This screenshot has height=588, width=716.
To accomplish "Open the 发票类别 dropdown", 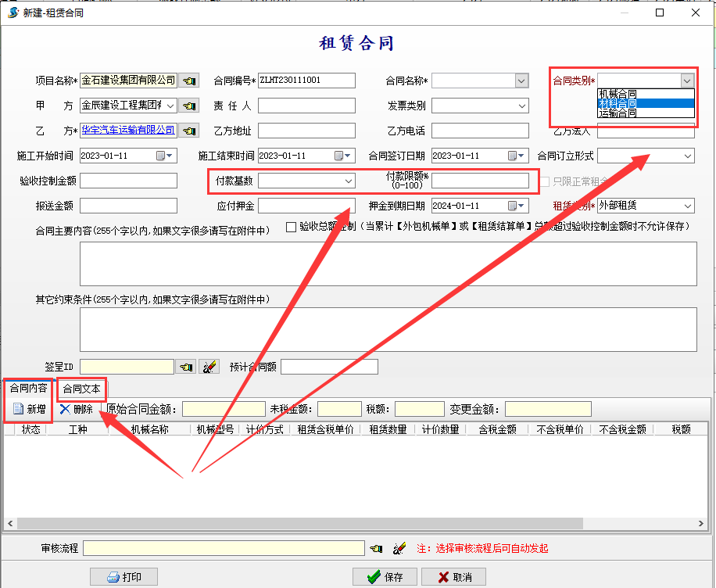I will [522, 106].
